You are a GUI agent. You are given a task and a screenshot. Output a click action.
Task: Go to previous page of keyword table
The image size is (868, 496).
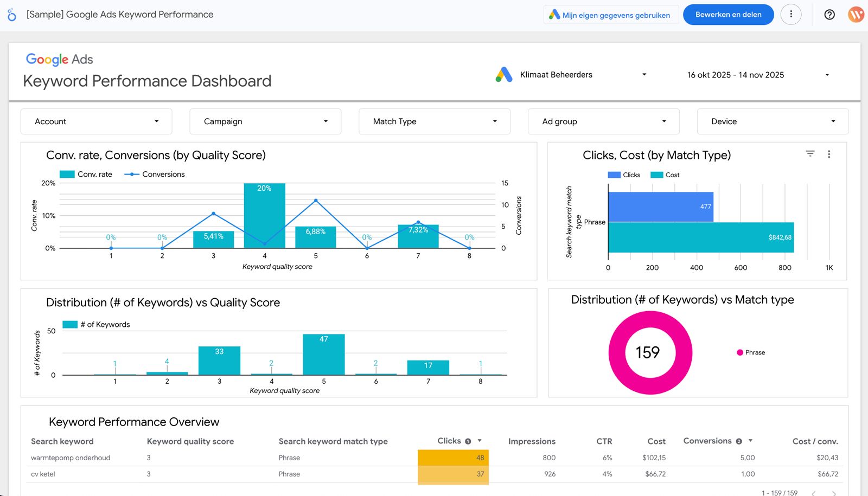813,493
